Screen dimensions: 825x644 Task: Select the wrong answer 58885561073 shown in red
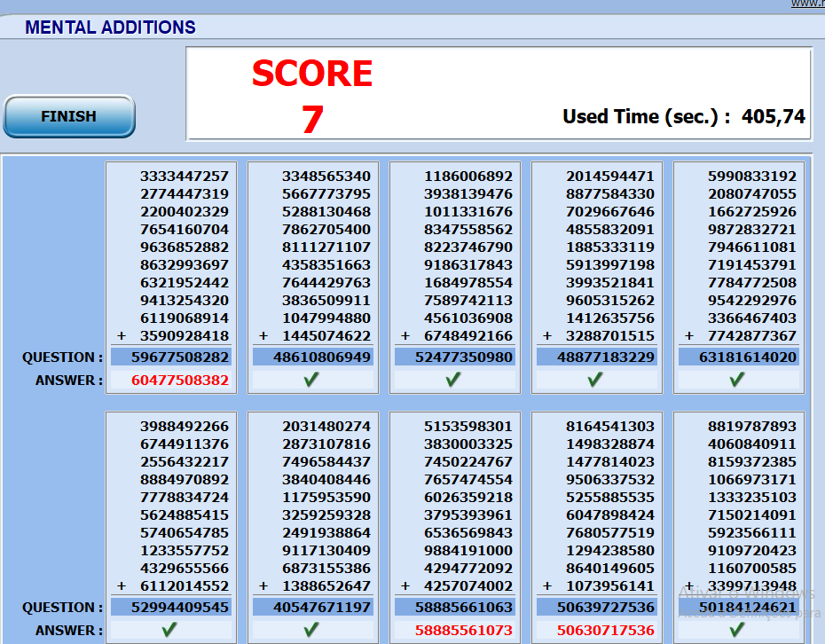[x=454, y=629]
